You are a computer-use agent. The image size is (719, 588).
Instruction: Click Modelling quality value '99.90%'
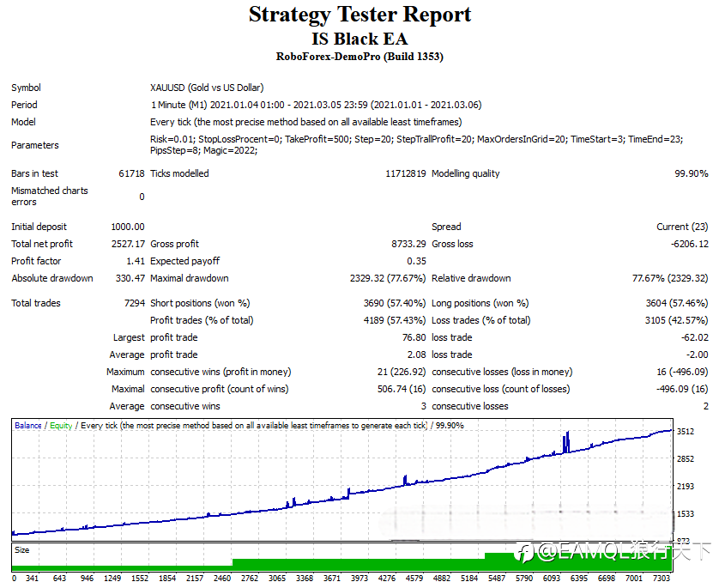691,174
